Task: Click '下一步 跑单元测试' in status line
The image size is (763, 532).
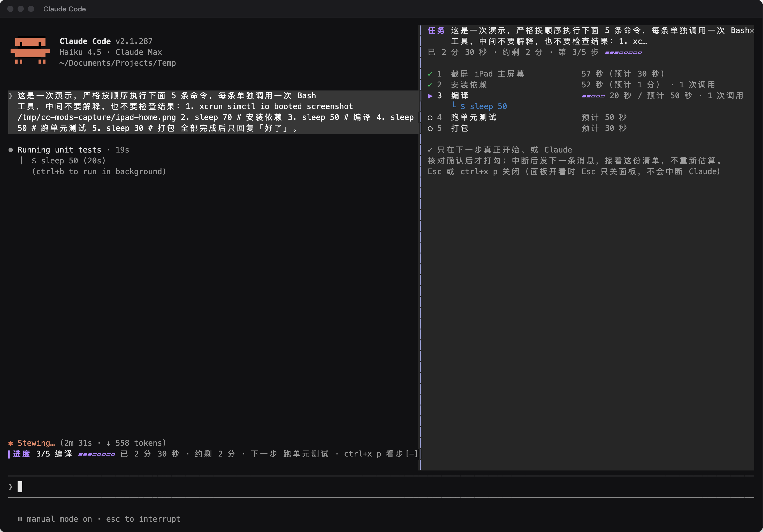Action: tap(289, 454)
